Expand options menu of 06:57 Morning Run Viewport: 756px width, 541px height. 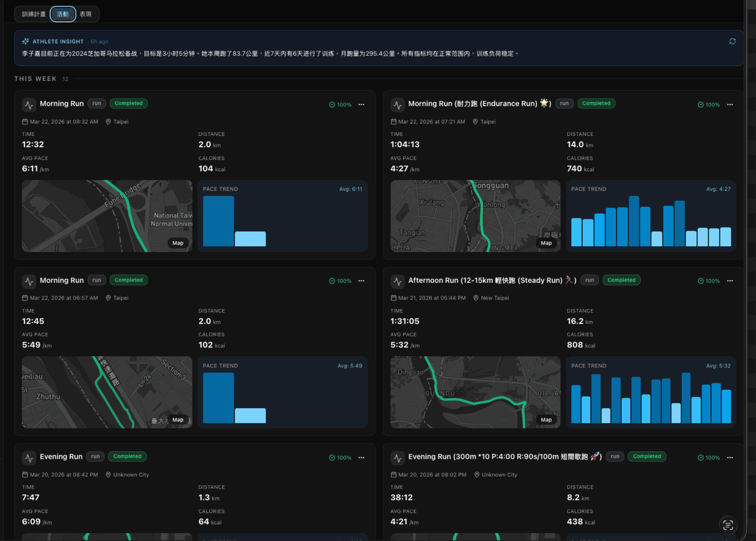361,281
